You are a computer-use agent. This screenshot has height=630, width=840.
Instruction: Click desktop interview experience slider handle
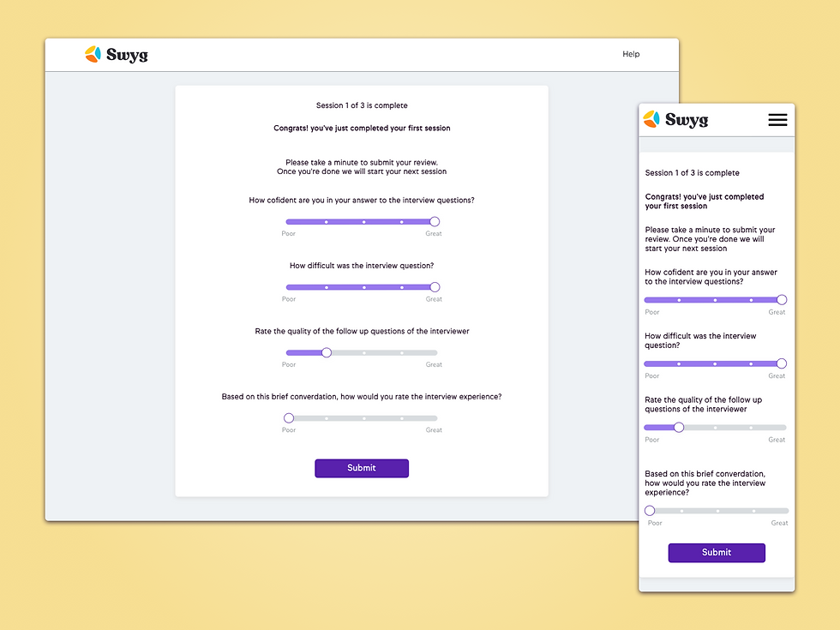point(289,418)
